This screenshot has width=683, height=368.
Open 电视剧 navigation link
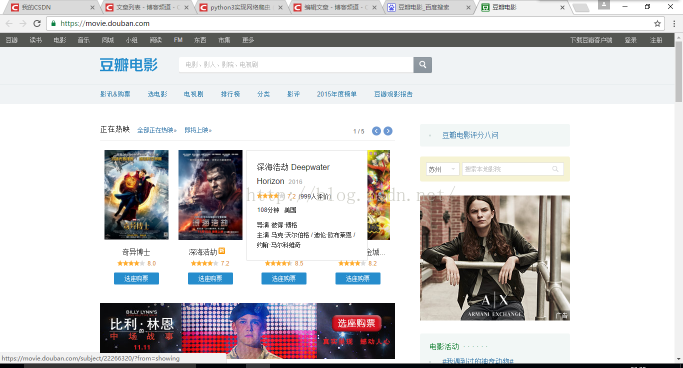tap(193, 94)
